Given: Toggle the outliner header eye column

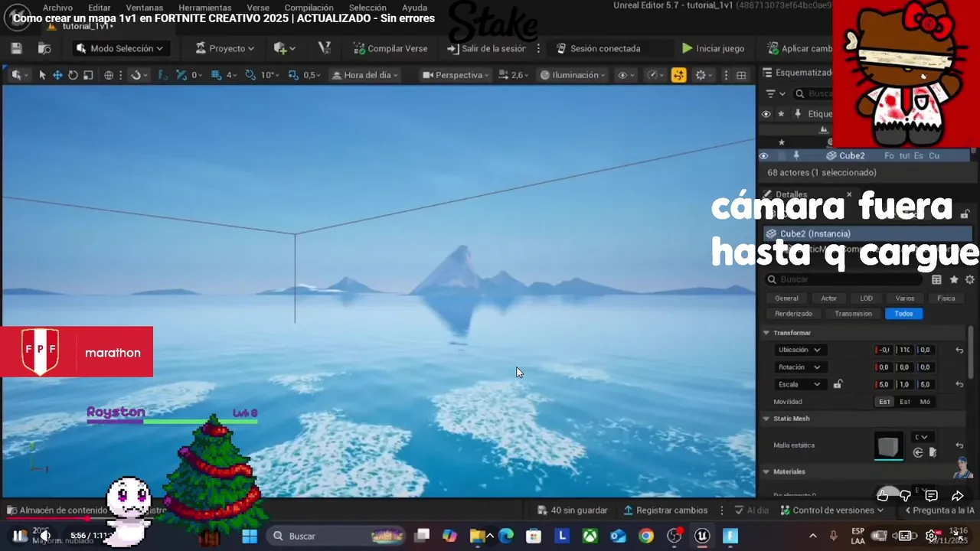Looking at the screenshot, I should pyautogui.click(x=766, y=114).
